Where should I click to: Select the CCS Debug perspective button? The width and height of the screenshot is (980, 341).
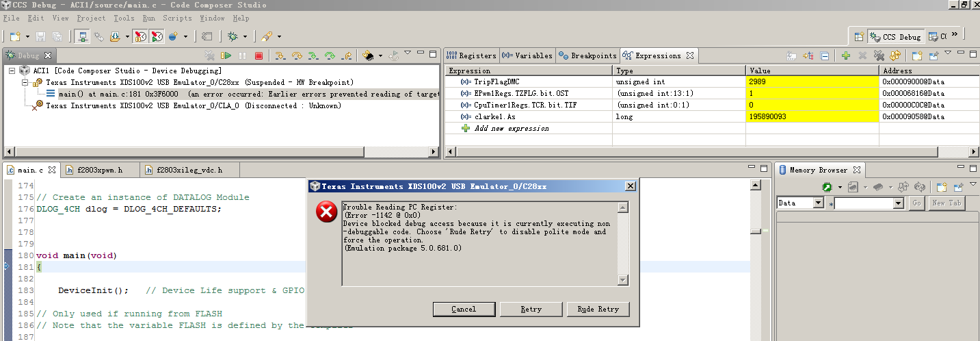896,37
